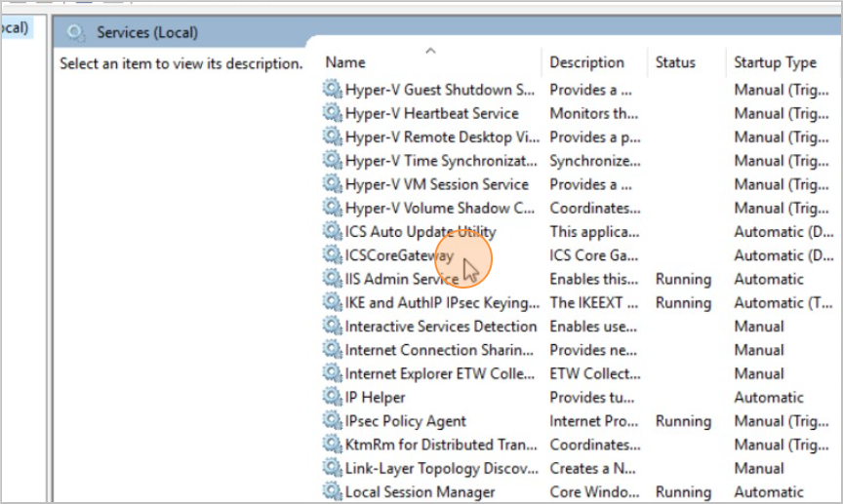Click gear icon of Hyper-V Guest Shutdown Service

click(333, 89)
